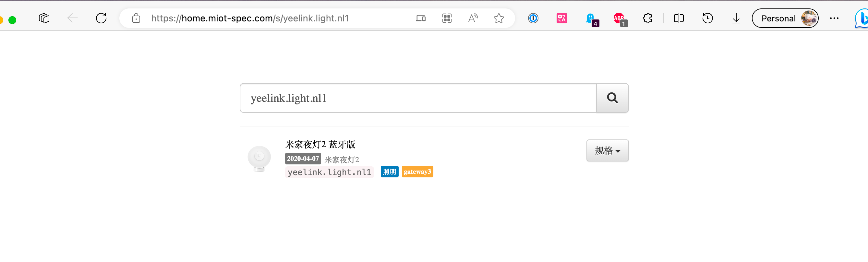Open browser History icon
868x262 pixels.
tap(707, 18)
